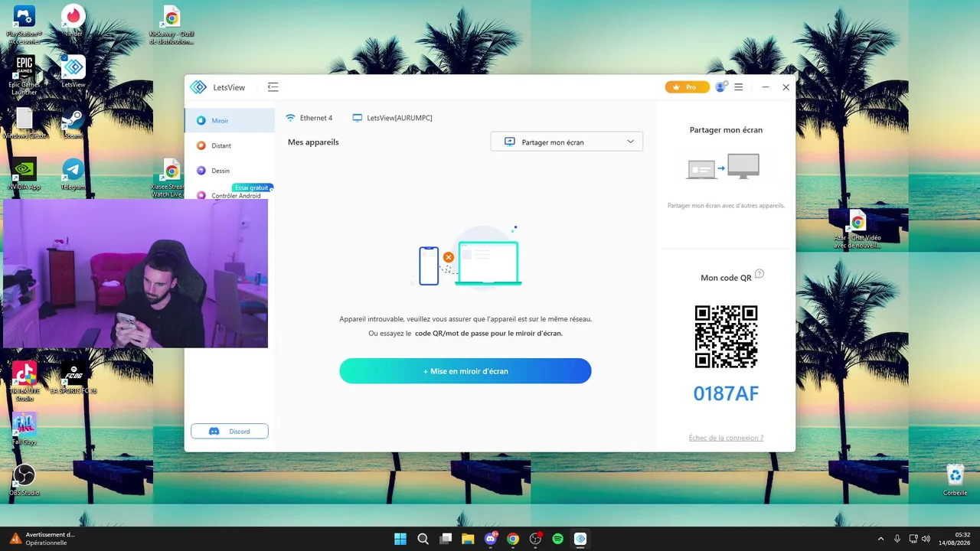Viewport: 980px width, 551px height.
Task: Open the LetsView desktop shortcut
Action: click(73, 71)
